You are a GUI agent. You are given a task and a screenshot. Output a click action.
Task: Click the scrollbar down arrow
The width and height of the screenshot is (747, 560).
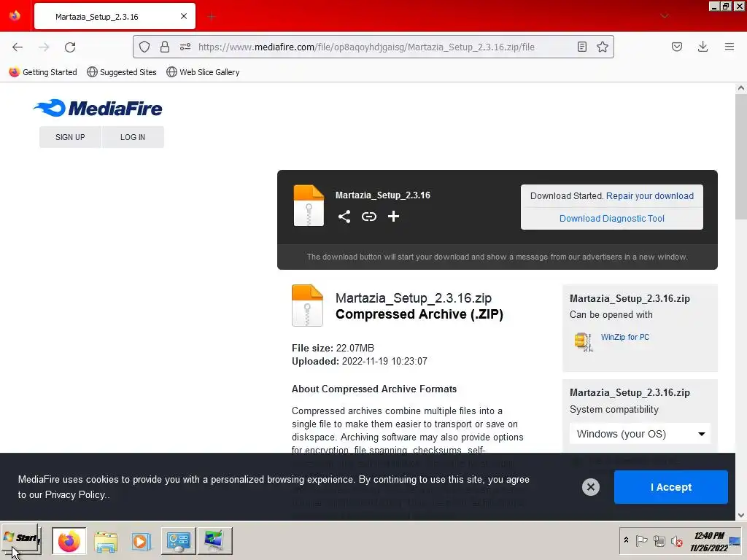point(741,516)
